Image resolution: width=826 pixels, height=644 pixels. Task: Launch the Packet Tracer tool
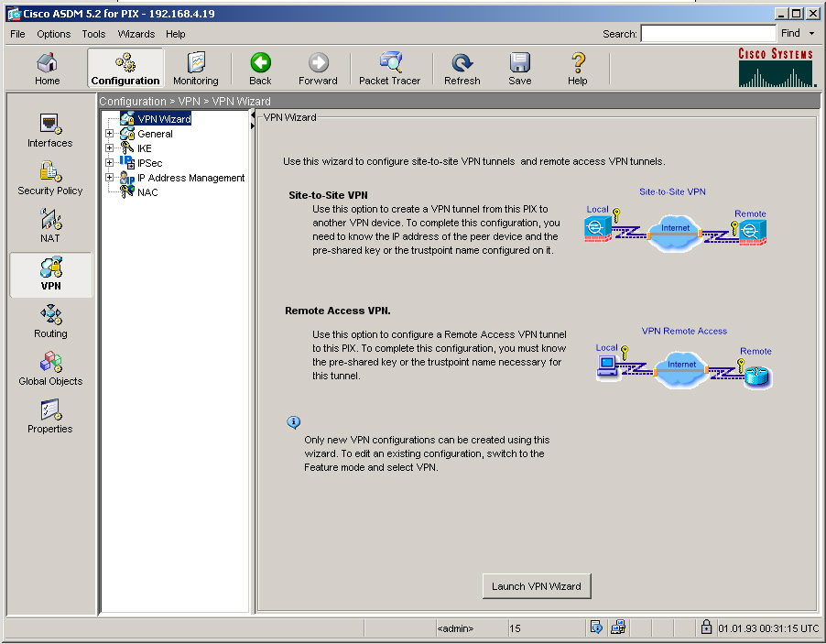pyautogui.click(x=389, y=69)
